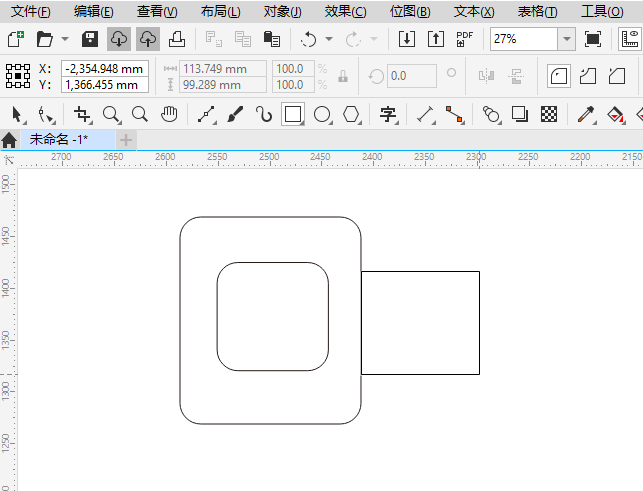Expand the Open file dropdown arrow
Screen dimensions: 643x491
pyautogui.click(x=65, y=39)
